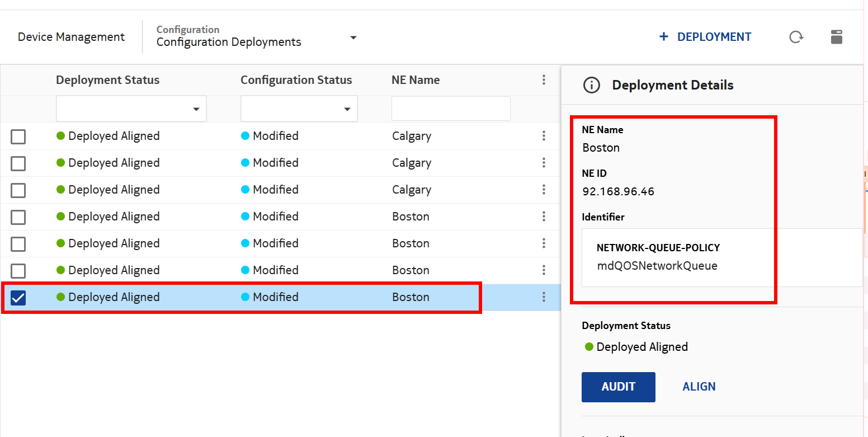Click the Deployment Details info icon
This screenshot has width=868, height=437.
coord(591,85)
